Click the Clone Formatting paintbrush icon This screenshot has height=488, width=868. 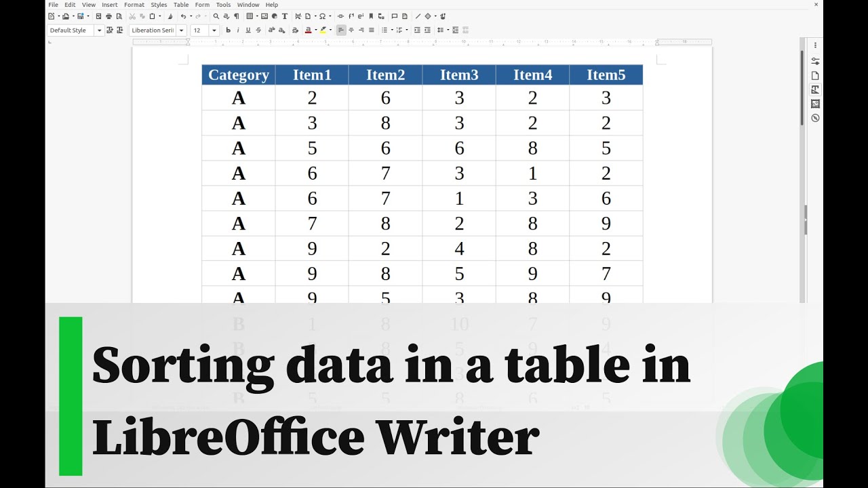(170, 16)
